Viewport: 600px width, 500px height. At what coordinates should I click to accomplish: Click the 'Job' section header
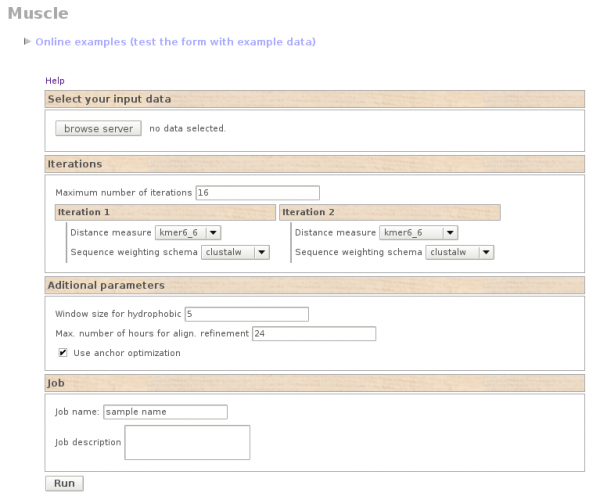[x=315, y=383]
